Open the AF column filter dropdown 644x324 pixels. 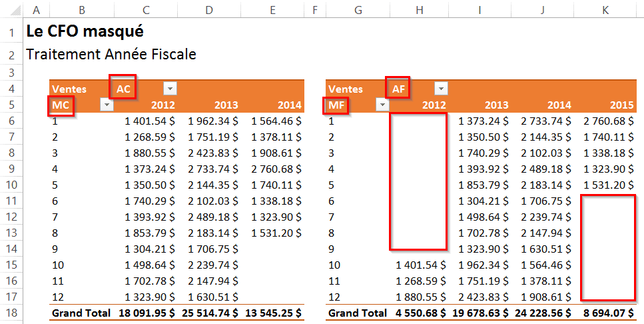click(441, 89)
